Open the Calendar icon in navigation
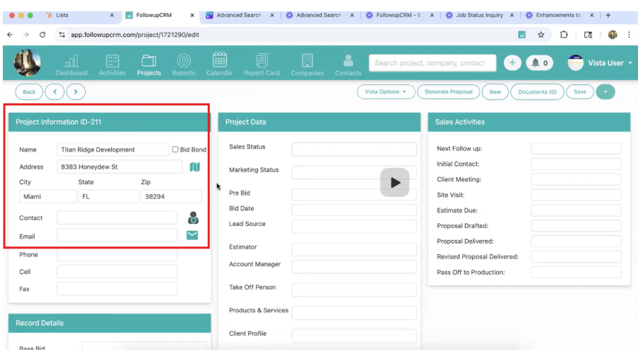The width and height of the screenshot is (638, 364). click(x=220, y=60)
